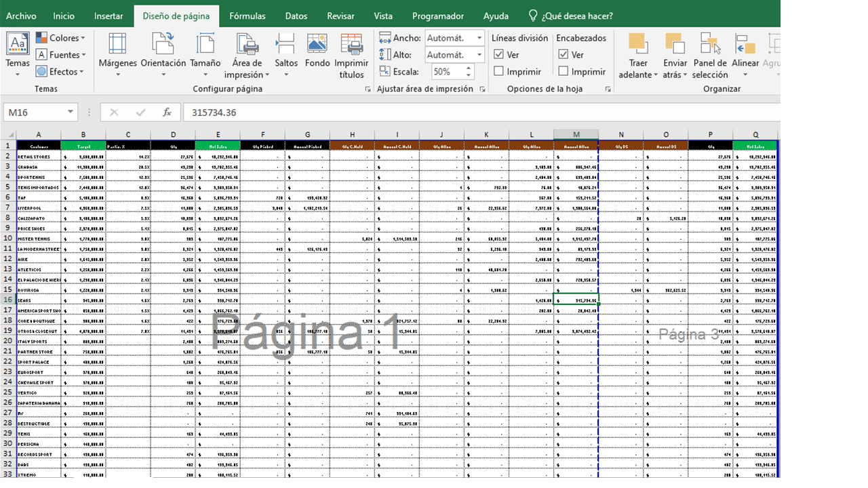This screenshot has width=868, height=488.
Task: Click the Saltos icon
Action: (285, 51)
